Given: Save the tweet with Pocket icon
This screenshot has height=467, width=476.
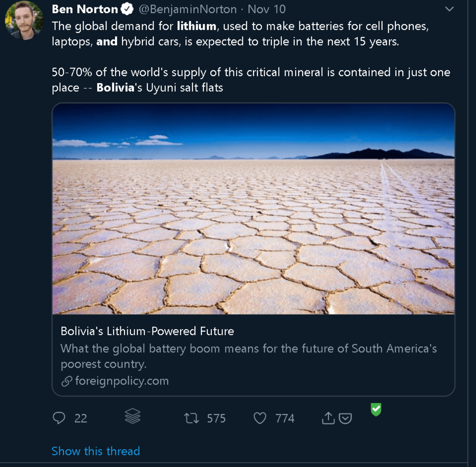Looking at the screenshot, I should pyautogui.click(x=345, y=418).
